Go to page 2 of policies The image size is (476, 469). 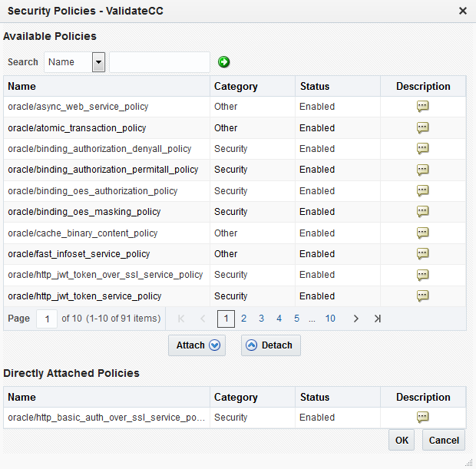pyautogui.click(x=243, y=319)
